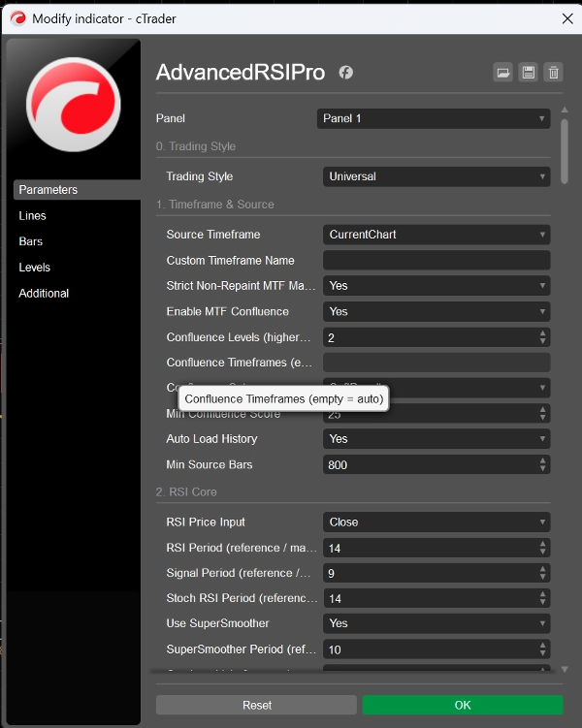Screen dimensions: 582x728
Task: Switch to the Additional section
Action: (44, 294)
